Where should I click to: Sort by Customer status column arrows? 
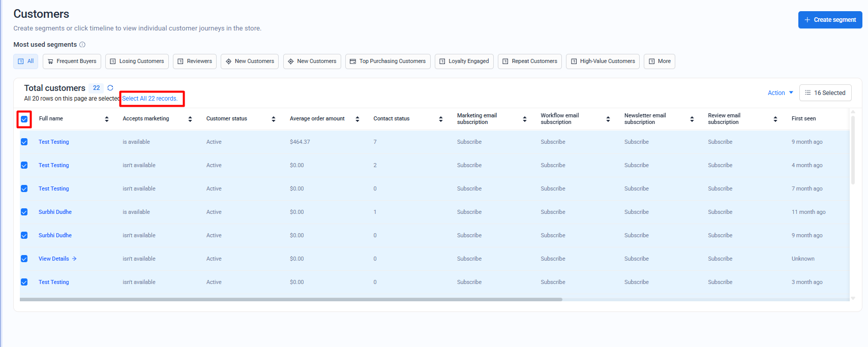click(274, 119)
